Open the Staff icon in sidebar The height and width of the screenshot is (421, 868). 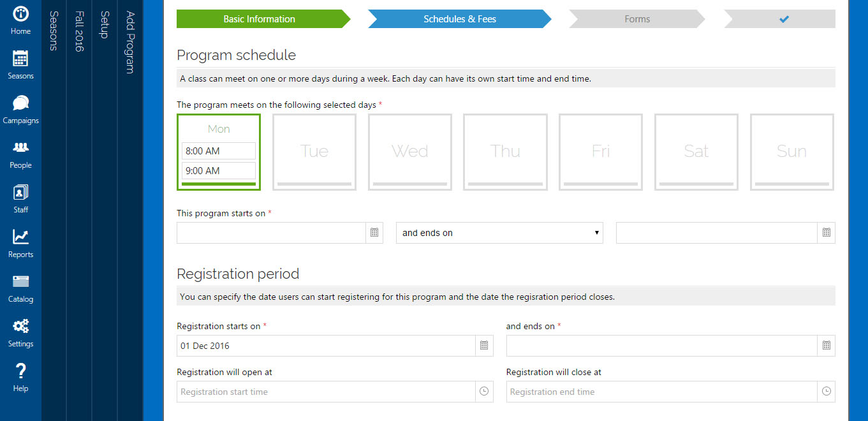coord(20,193)
